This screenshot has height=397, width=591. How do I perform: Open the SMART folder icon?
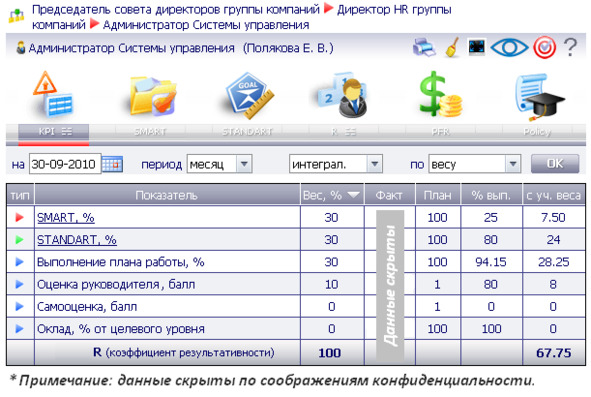tap(153, 97)
